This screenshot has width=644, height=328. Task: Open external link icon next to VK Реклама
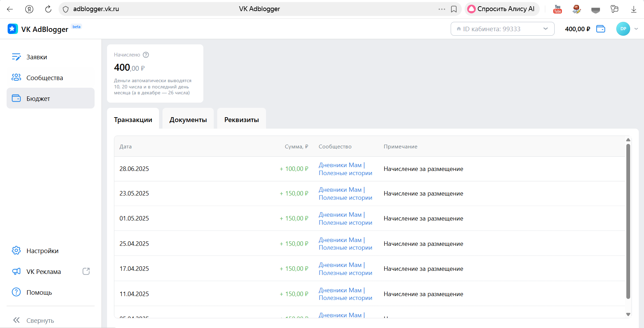[86, 271]
